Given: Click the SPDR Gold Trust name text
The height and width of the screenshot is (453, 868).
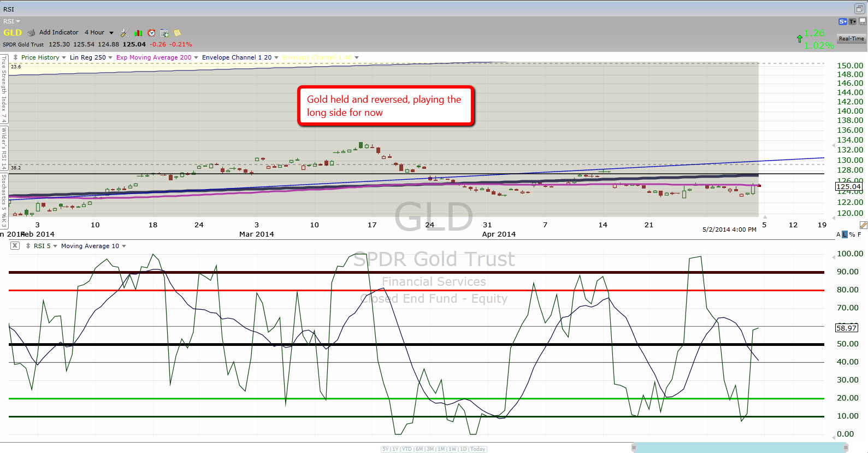Looking at the screenshot, I should (x=23, y=45).
